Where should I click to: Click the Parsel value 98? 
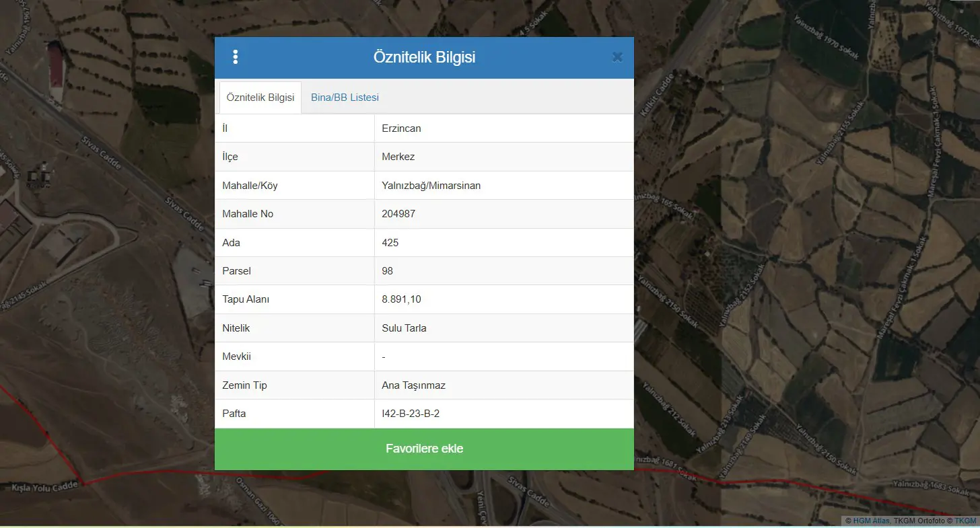387,271
